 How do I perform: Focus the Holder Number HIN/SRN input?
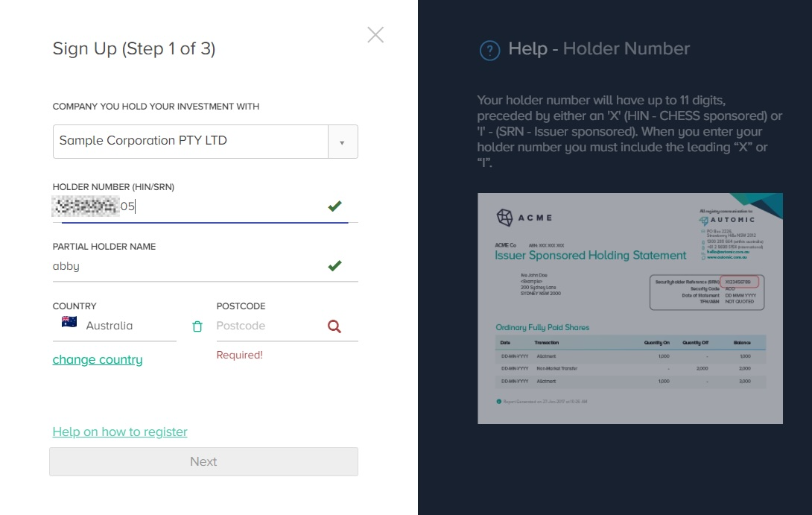point(205,206)
